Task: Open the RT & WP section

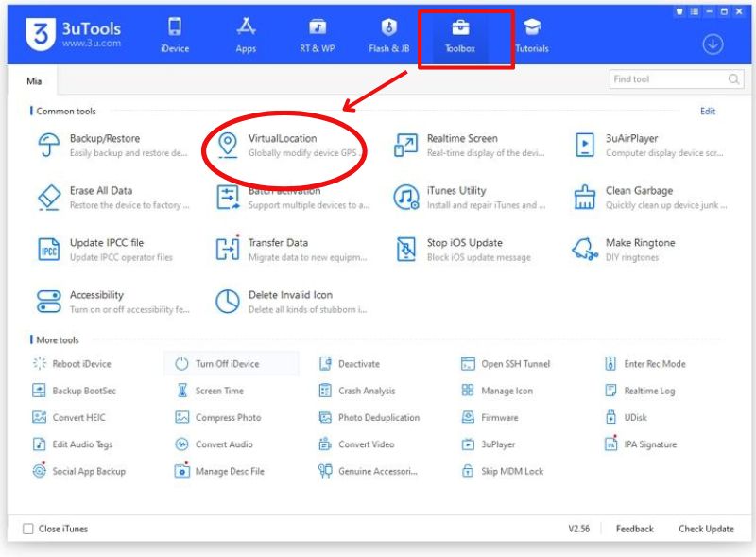Action: pyautogui.click(x=317, y=34)
